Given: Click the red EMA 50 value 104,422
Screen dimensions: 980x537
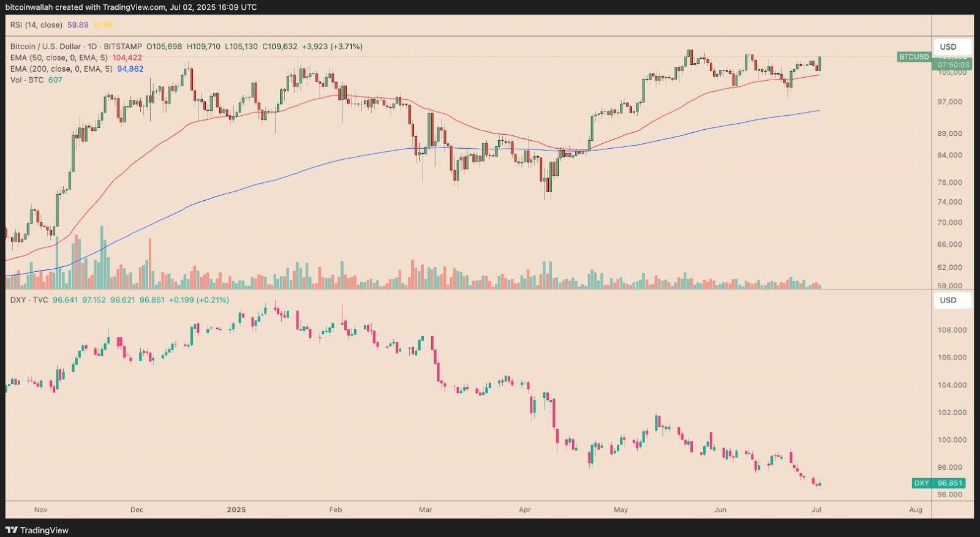Looking at the screenshot, I should (127, 58).
